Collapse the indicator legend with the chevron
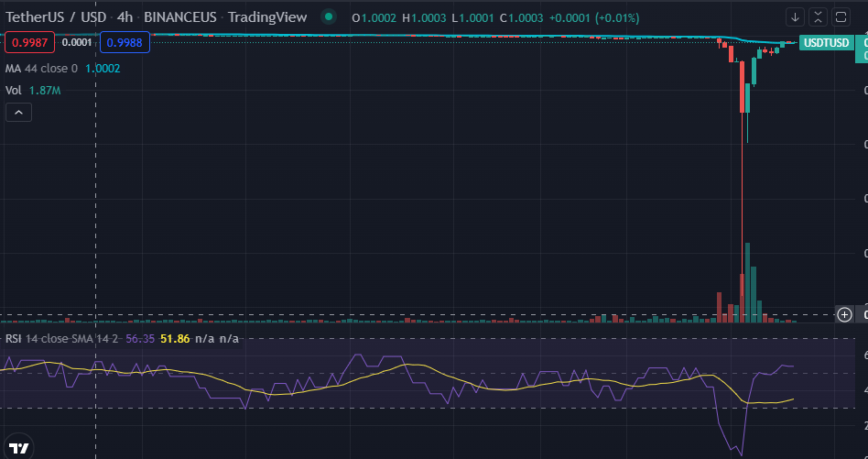Screen dimensions: 868x459 coord(18,113)
